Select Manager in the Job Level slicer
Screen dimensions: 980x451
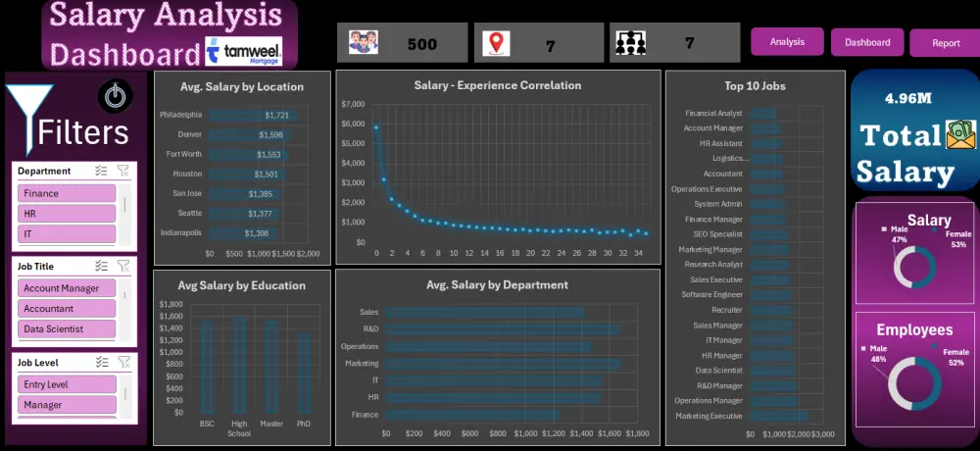coord(67,405)
